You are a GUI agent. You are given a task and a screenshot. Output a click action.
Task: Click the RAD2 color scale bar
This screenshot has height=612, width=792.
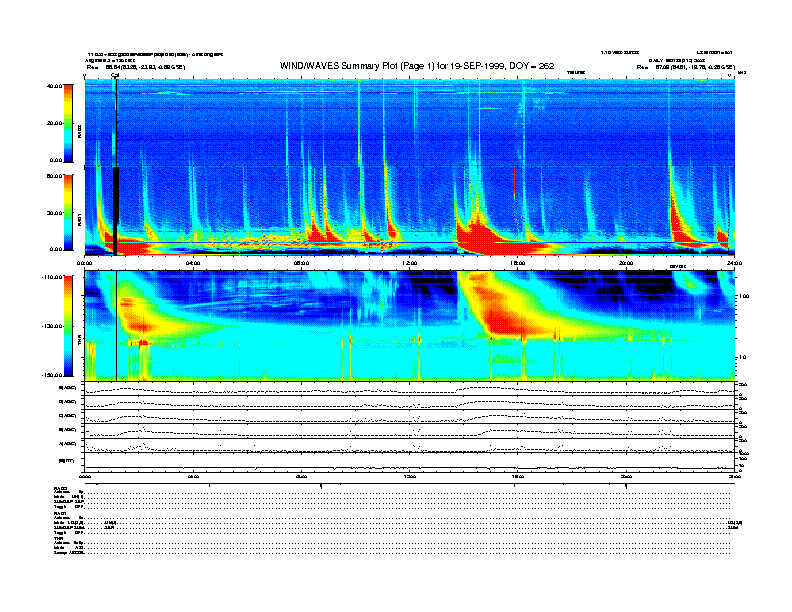click(x=68, y=123)
